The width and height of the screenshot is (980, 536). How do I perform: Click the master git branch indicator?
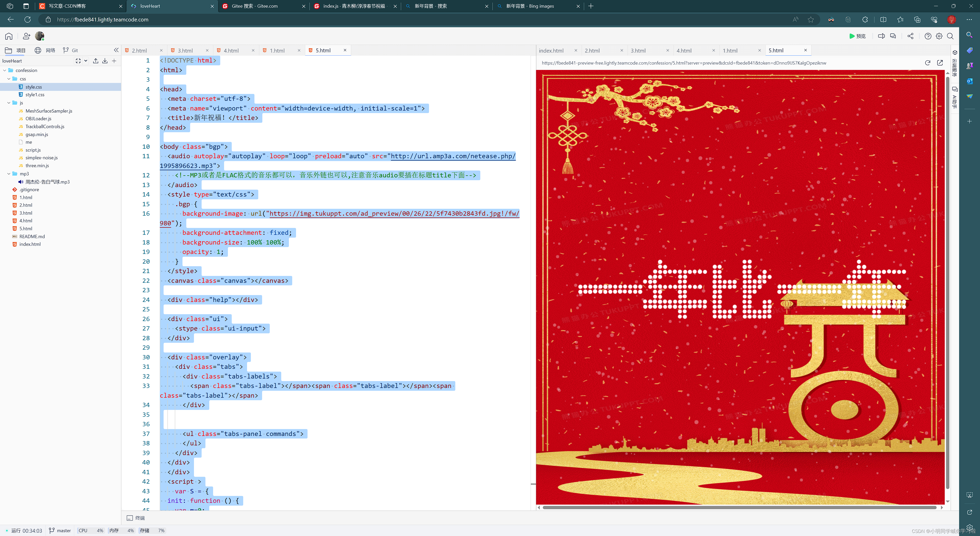tap(60, 530)
